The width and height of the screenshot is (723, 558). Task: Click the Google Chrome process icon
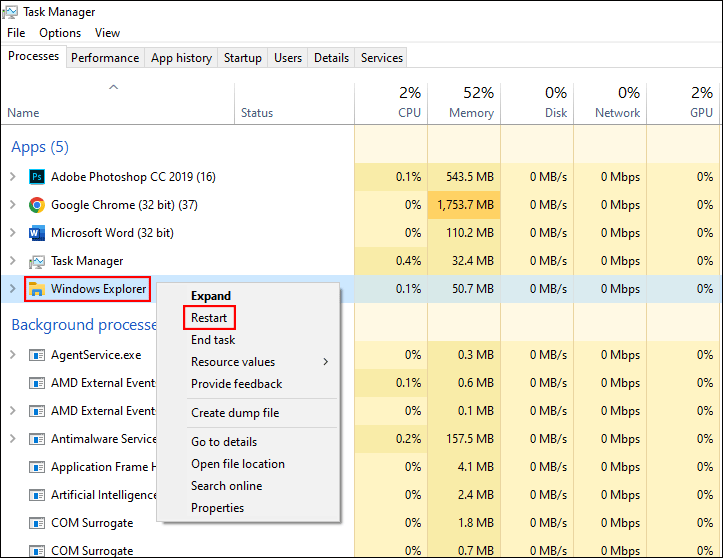click(37, 205)
